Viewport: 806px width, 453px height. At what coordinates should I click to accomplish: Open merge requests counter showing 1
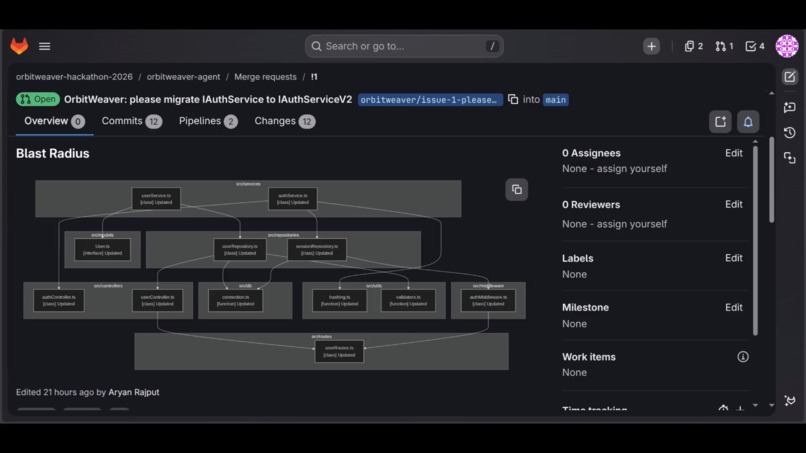tap(724, 46)
